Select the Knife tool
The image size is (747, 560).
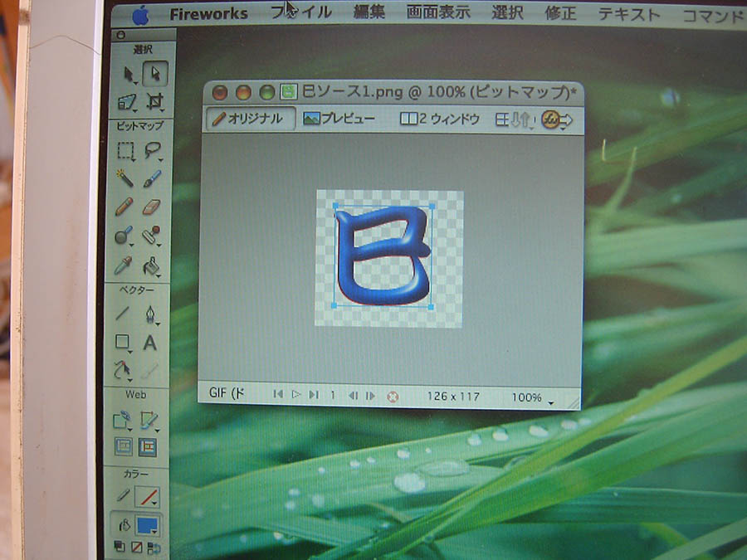pyautogui.click(x=149, y=371)
